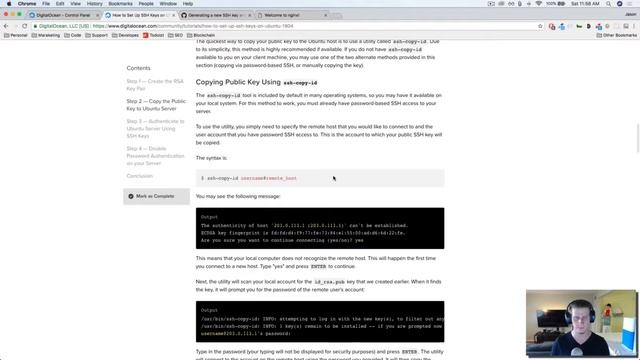Expand the Other Bookmarks folder
This screenshot has width=640, height=360.
click(616, 36)
